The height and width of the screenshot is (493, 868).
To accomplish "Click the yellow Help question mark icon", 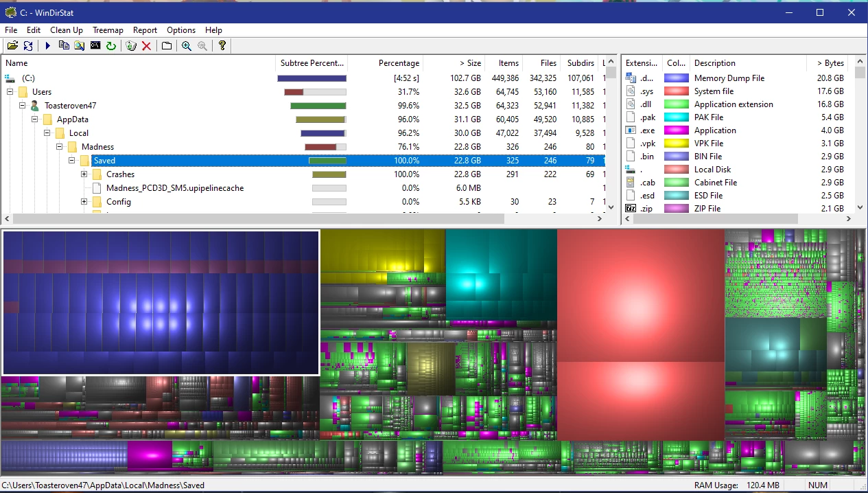I will point(222,46).
